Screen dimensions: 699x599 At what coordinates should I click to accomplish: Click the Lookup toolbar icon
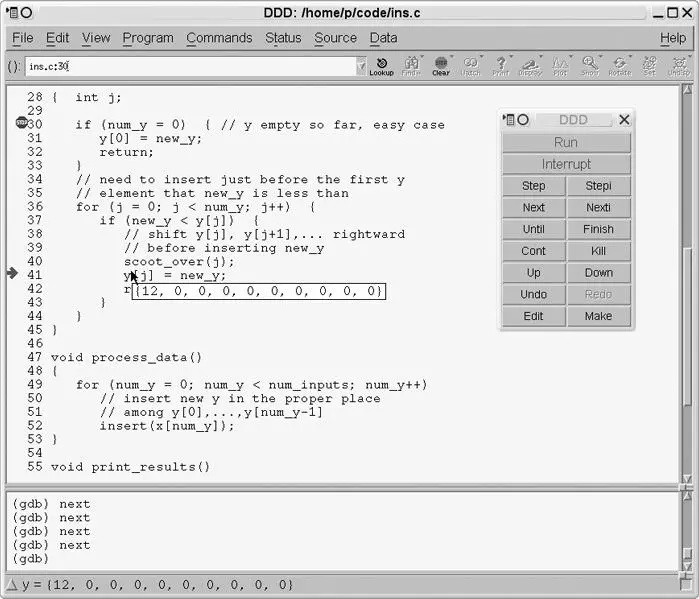[381, 65]
